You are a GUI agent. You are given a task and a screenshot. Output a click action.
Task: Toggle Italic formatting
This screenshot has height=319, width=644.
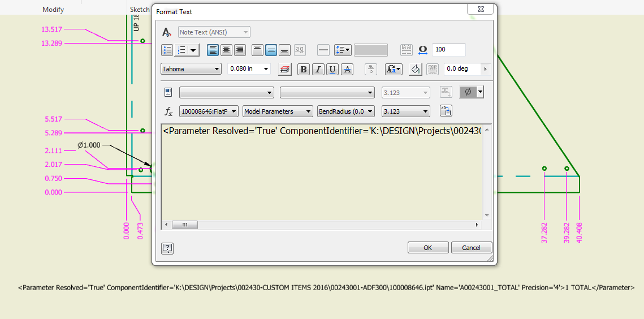[318, 70]
